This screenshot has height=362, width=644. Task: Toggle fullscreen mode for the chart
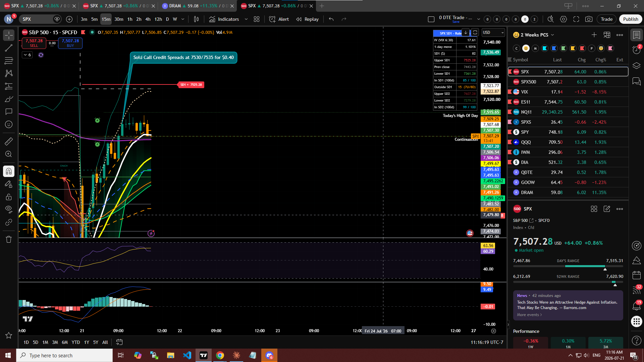(x=576, y=19)
